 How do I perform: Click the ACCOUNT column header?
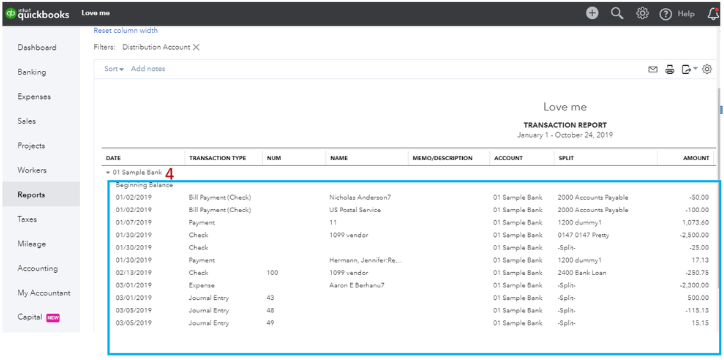[x=508, y=158]
